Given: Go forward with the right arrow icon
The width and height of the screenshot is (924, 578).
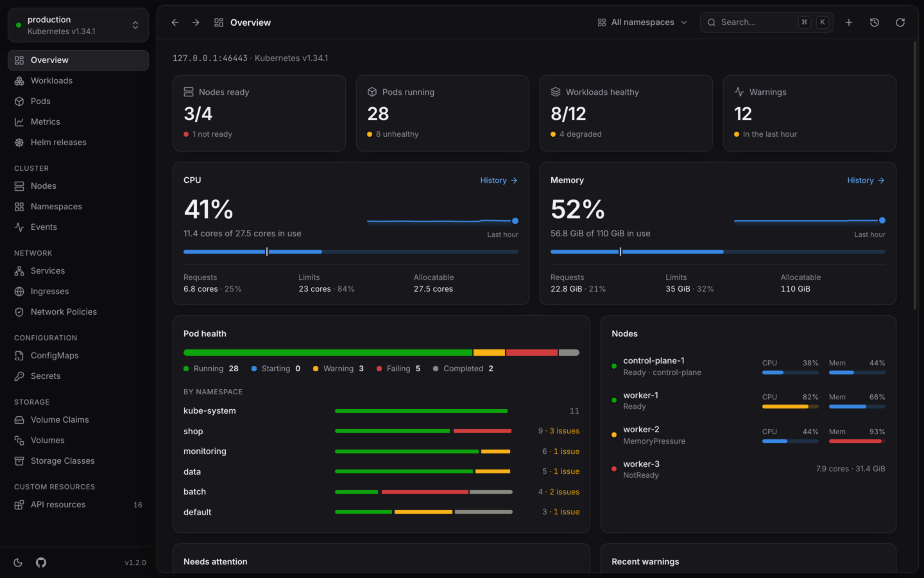Looking at the screenshot, I should [196, 22].
